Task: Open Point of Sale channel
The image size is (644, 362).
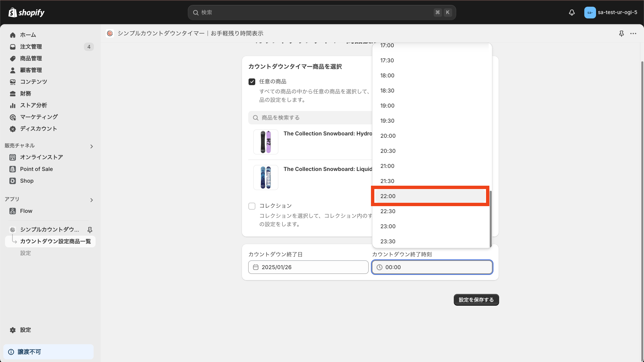Action: pyautogui.click(x=36, y=169)
